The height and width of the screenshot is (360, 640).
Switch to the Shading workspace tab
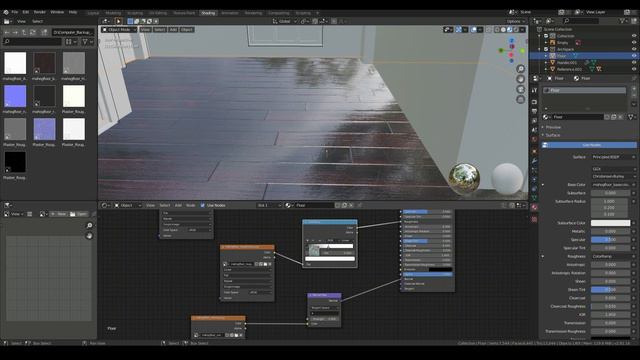(208, 13)
